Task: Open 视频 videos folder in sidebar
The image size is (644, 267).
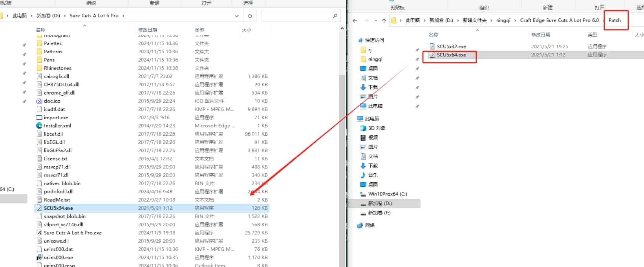Action: [363, 138]
